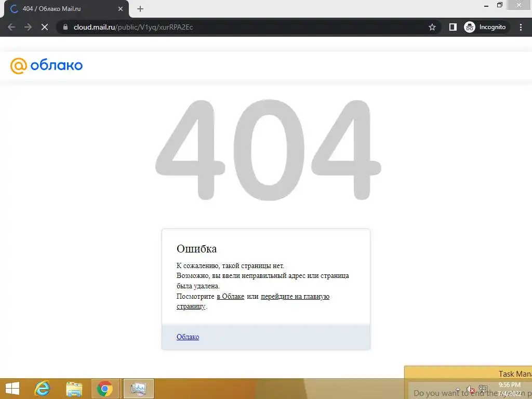The height and width of the screenshot is (399, 532).
Task: Launch Internet Explorer from taskbar
Action: point(43,389)
